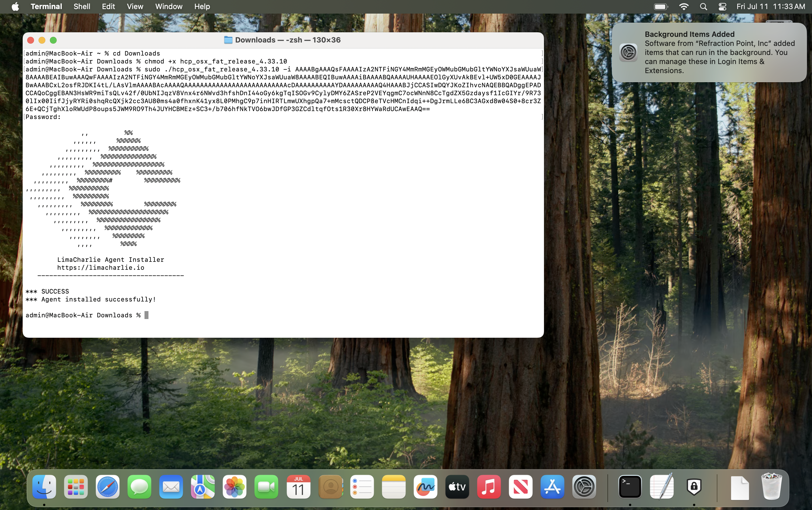Screen dimensions: 812x510
Task: Open Safari from the Dock
Action: pos(108,487)
